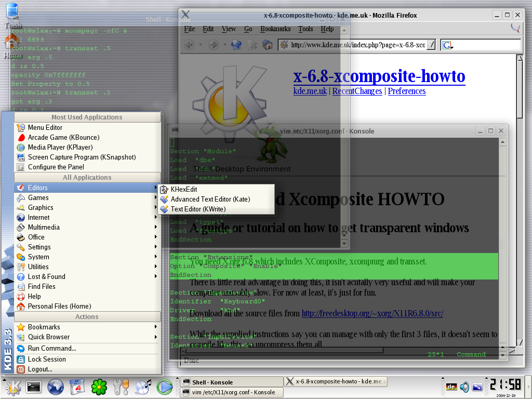Launch the CD music player panel icon

143,387
